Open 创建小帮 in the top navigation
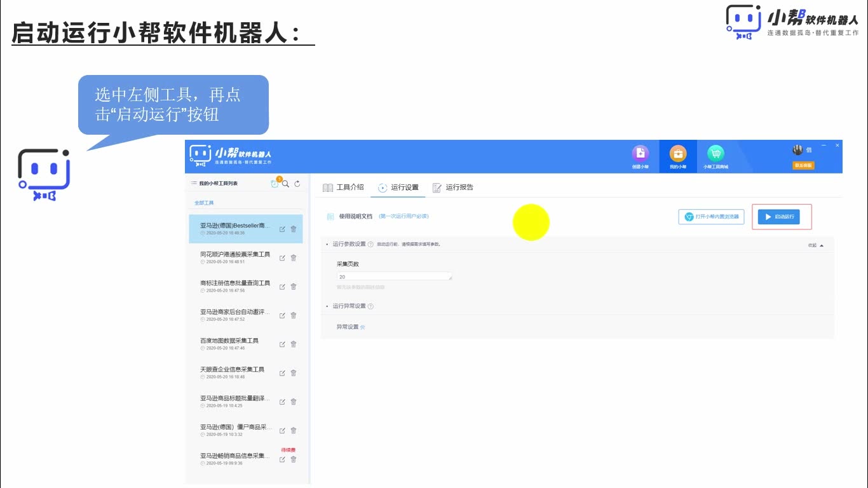 [x=641, y=156]
